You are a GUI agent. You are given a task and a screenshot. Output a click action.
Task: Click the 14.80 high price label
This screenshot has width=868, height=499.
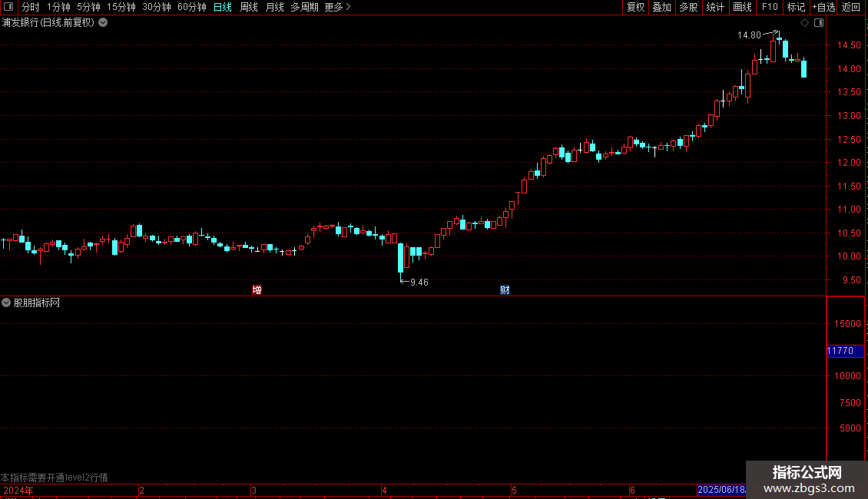click(x=749, y=35)
